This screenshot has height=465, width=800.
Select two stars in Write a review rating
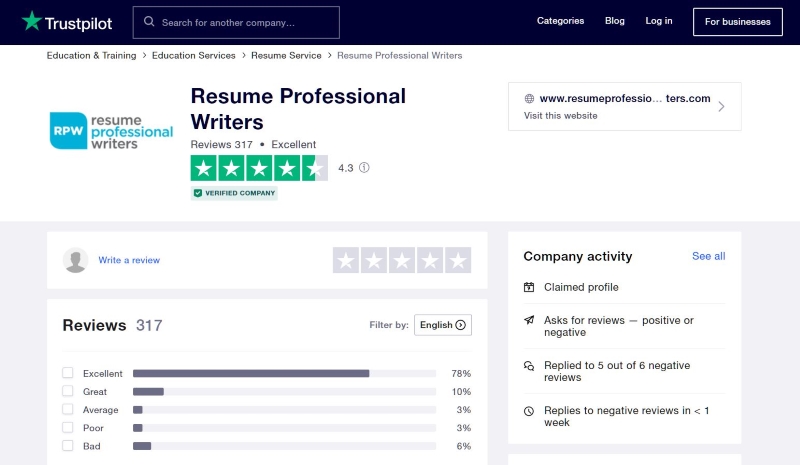pyautogui.click(x=374, y=260)
